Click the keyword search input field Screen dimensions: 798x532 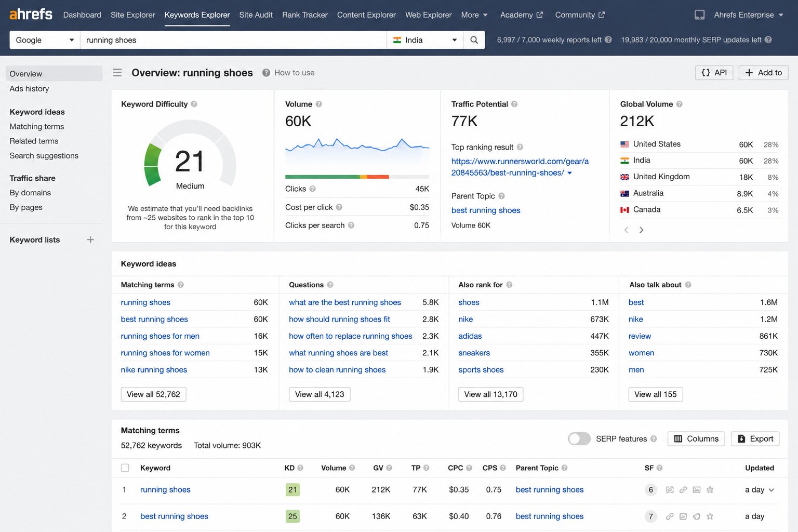coord(233,40)
